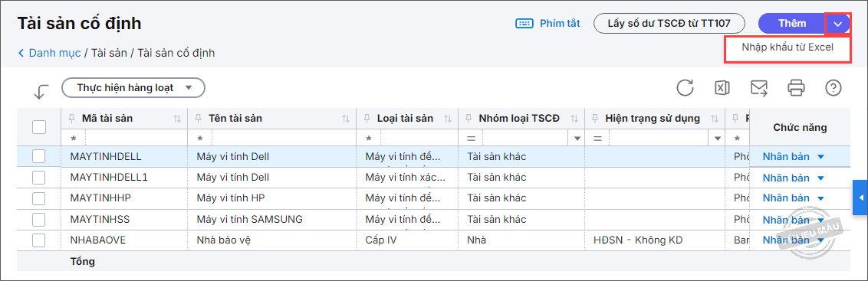Viewport: 868px width, 281px height.
Task: Select Nhập khẩu từ Excel menu item
Action: (x=787, y=47)
